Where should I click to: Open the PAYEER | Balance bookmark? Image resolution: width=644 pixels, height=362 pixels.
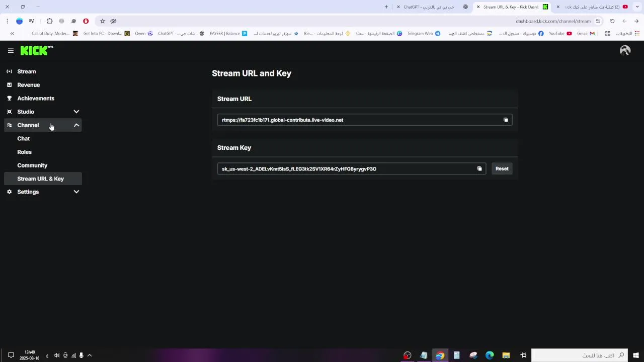[x=228, y=34]
